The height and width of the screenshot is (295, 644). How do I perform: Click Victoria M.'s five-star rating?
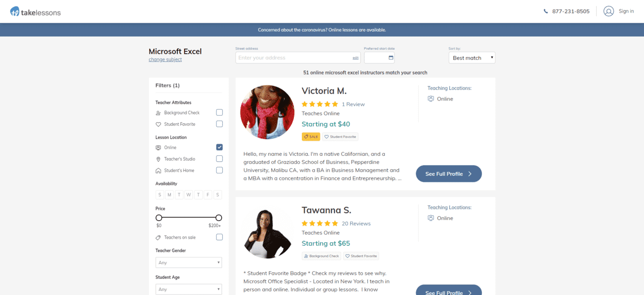pyautogui.click(x=320, y=104)
